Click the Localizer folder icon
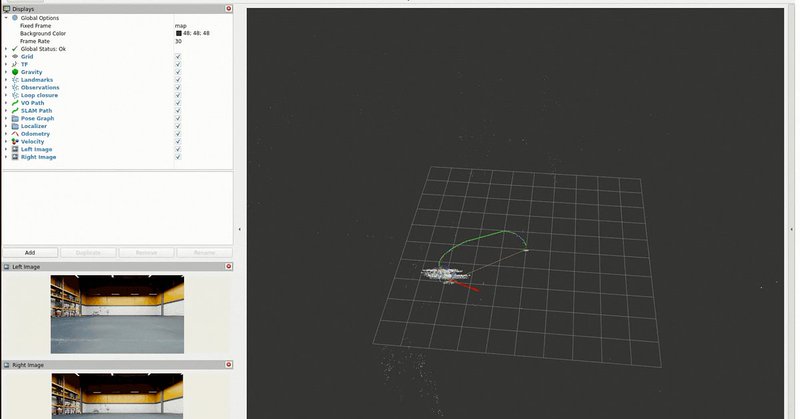 click(x=15, y=126)
